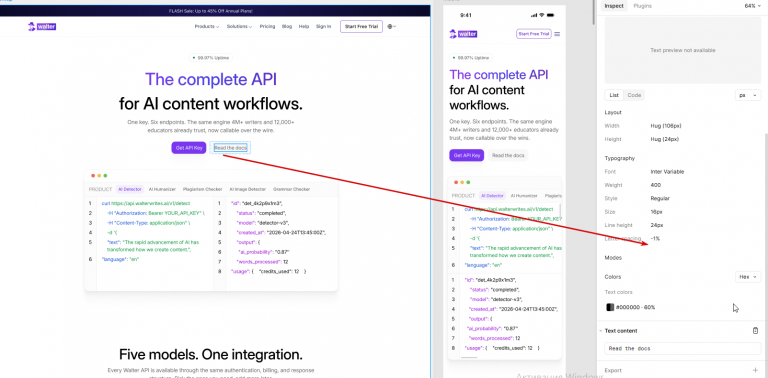Click the Regular style value

tap(660, 198)
